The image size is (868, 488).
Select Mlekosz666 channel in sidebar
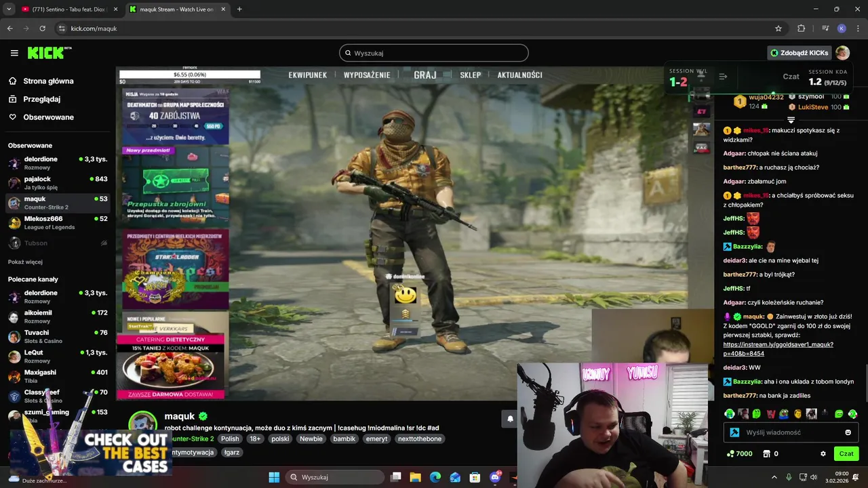[58, 223]
